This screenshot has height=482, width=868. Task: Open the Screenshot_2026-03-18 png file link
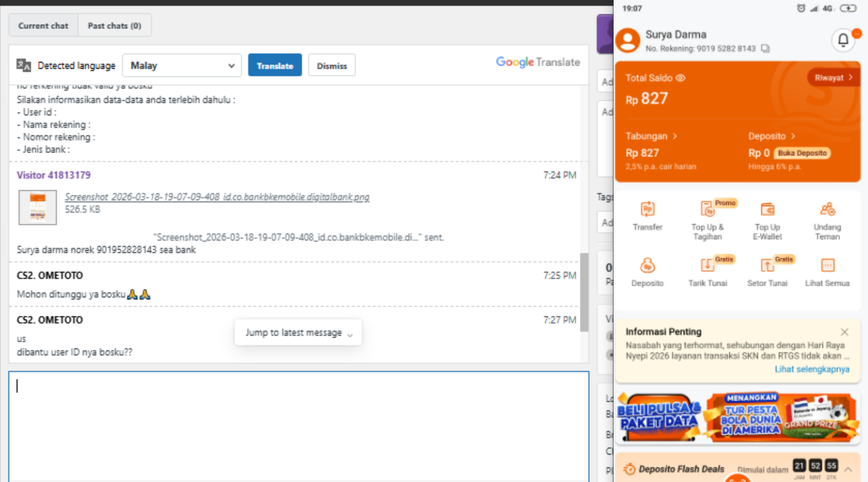(x=217, y=197)
